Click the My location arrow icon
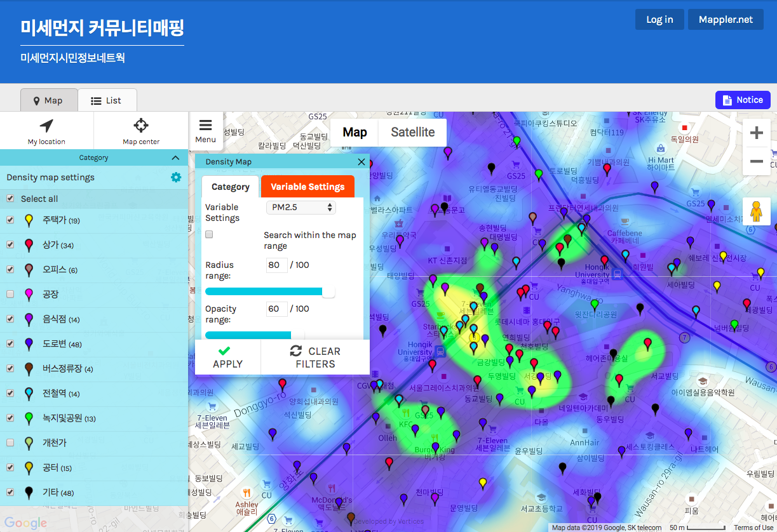 click(46, 125)
